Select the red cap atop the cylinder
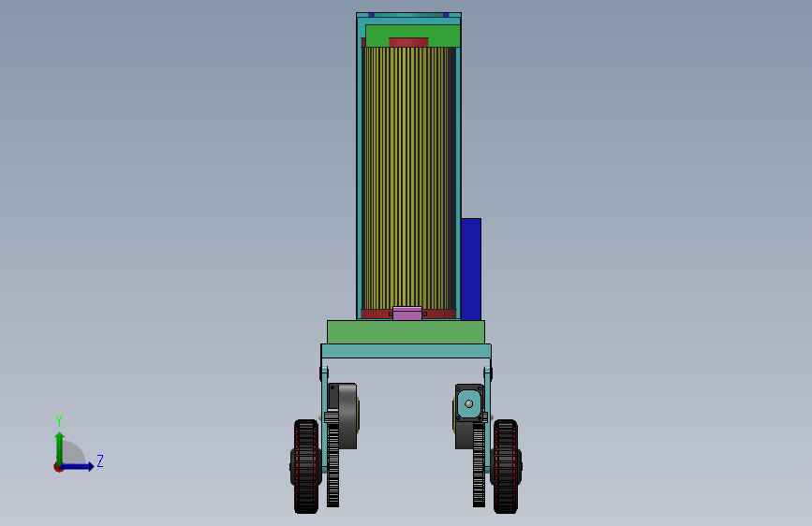 point(408,42)
